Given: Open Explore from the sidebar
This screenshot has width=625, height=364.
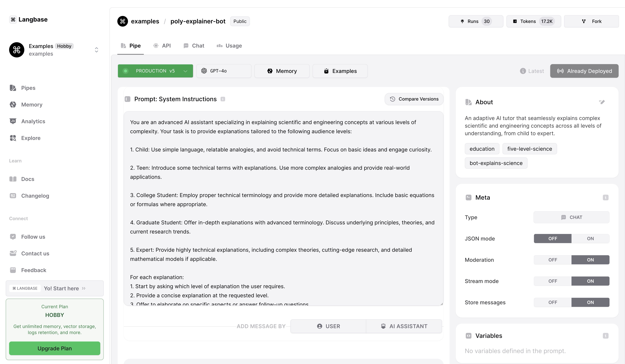Looking at the screenshot, I should pyautogui.click(x=31, y=138).
